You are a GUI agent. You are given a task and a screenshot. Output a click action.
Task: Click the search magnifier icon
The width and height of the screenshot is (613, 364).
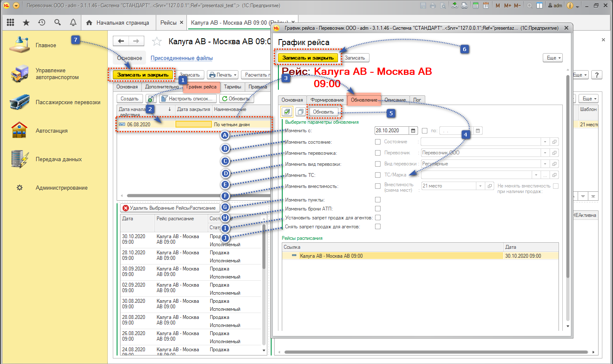(x=57, y=23)
